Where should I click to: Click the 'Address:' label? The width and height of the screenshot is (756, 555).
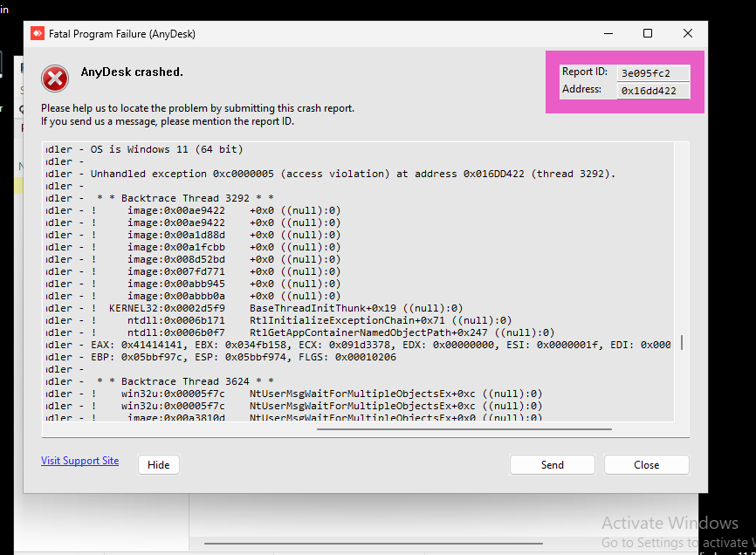coord(581,89)
